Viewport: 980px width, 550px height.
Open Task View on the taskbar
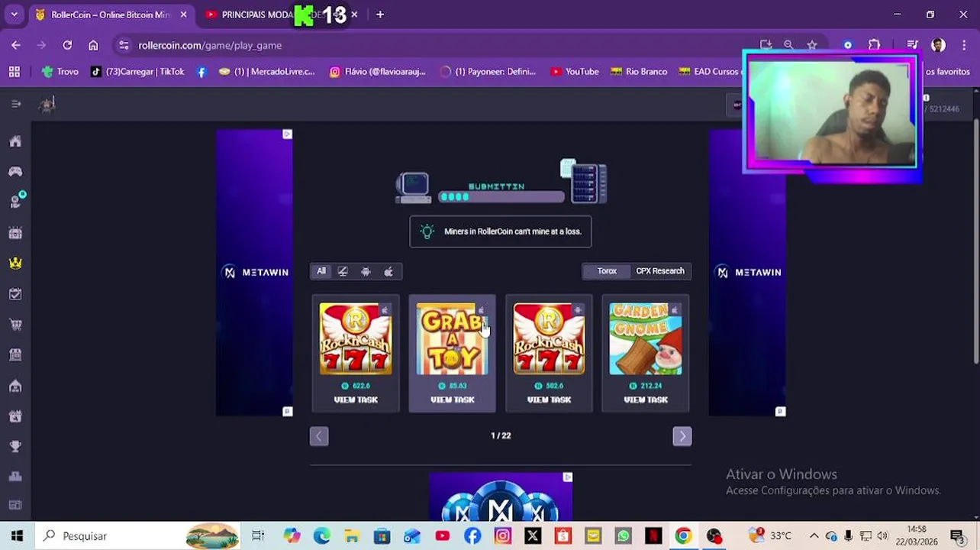point(258,535)
